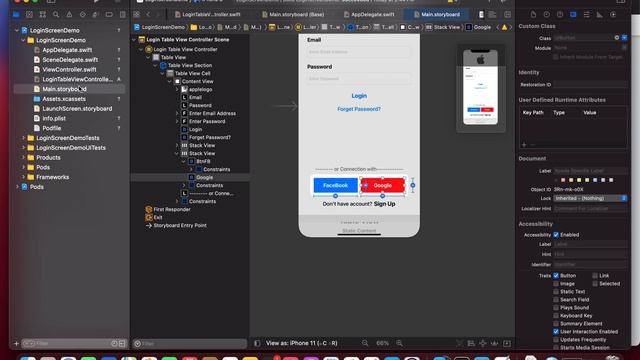The height and width of the screenshot is (360, 640).
Task: Enable the Plays Sound trait checkbox
Action: coord(556,307)
